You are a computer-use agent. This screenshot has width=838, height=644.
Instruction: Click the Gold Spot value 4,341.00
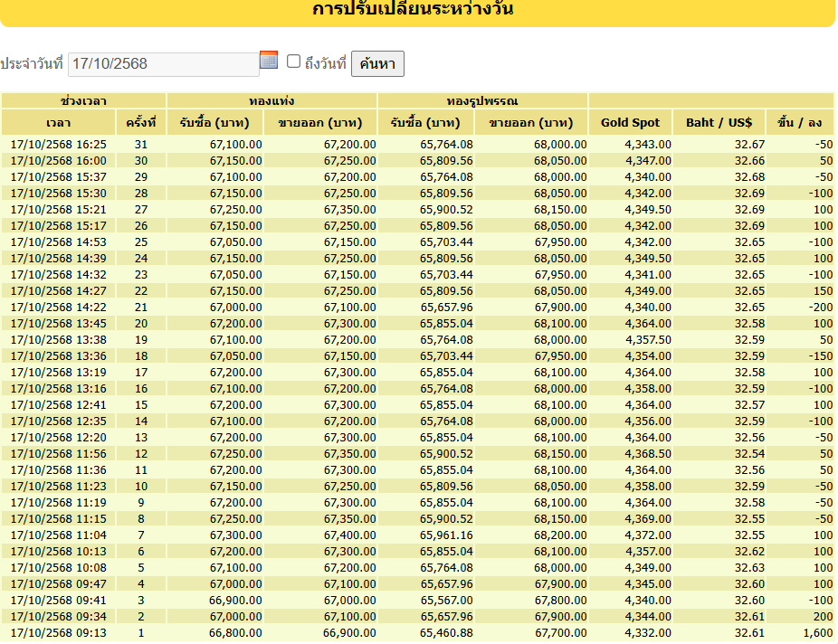(x=648, y=275)
